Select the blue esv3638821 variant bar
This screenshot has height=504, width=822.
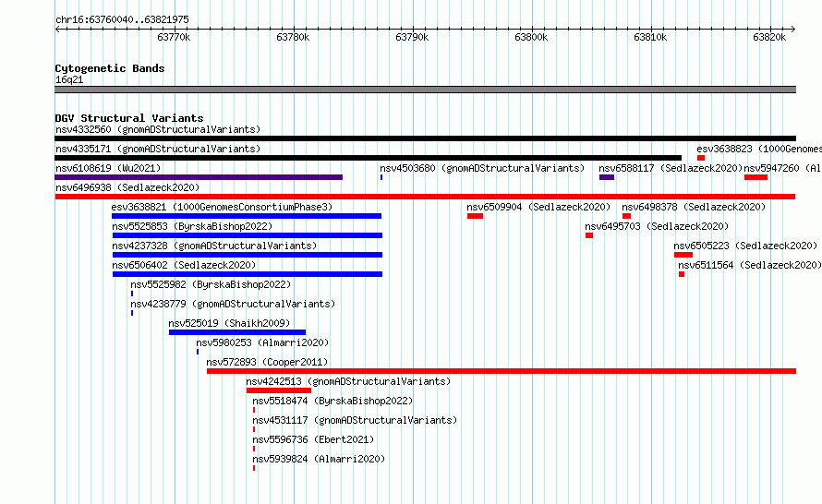tap(247, 216)
